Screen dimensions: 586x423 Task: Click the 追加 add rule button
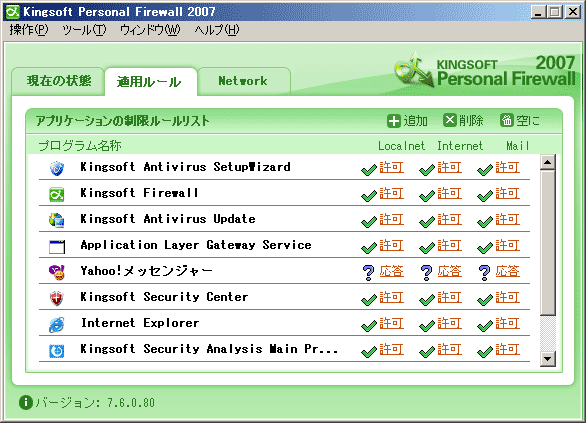407,121
